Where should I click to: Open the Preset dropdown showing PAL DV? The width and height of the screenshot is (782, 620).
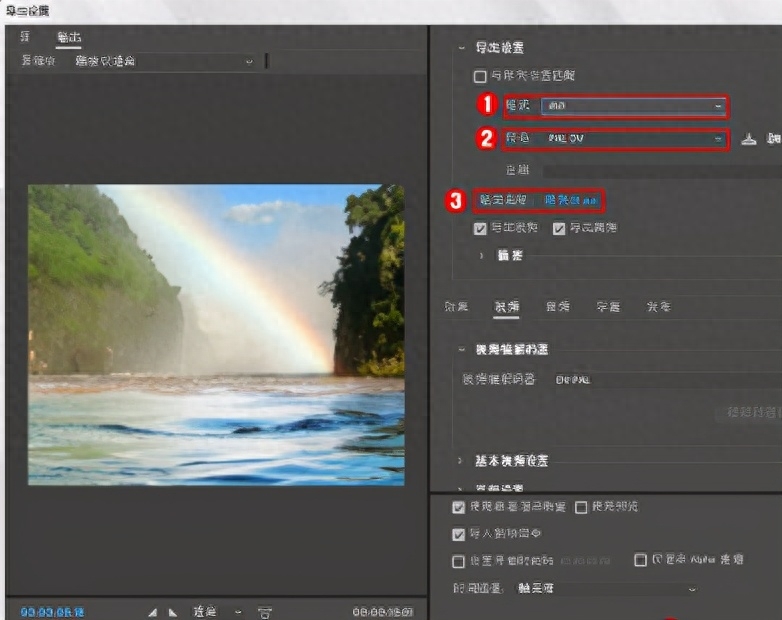click(633, 139)
